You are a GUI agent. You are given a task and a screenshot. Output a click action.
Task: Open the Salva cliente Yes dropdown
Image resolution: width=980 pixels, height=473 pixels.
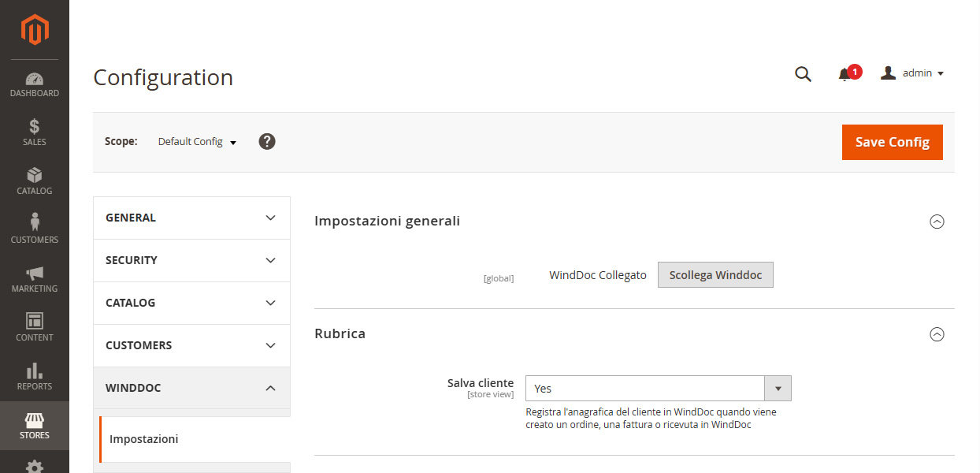pos(659,389)
